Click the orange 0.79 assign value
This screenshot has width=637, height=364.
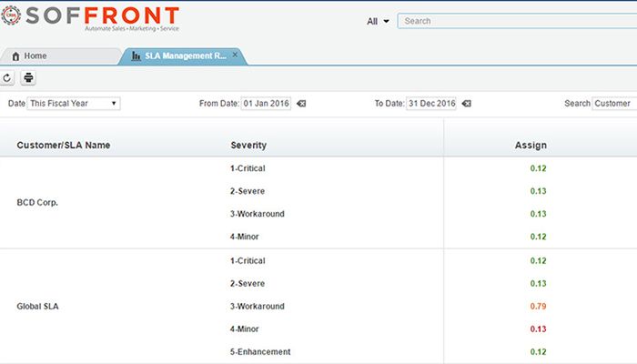[539, 307]
